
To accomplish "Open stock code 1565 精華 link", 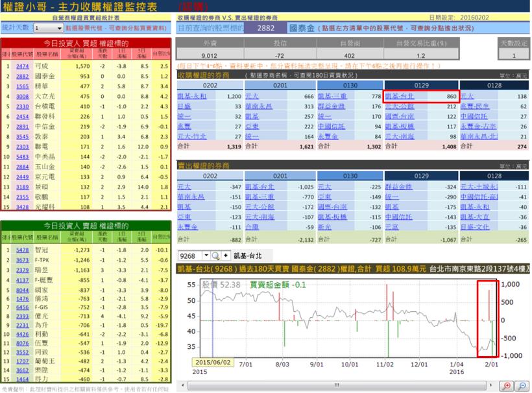I will coord(23,86).
